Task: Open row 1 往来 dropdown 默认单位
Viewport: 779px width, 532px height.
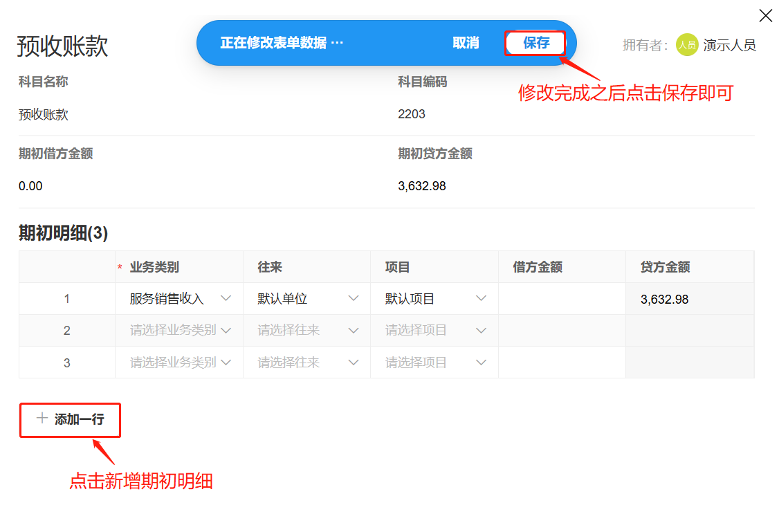Action: click(x=306, y=299)
